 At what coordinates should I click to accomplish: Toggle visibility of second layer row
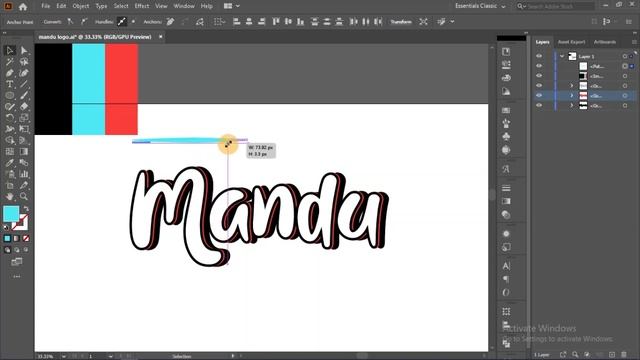tap(539, 66)
